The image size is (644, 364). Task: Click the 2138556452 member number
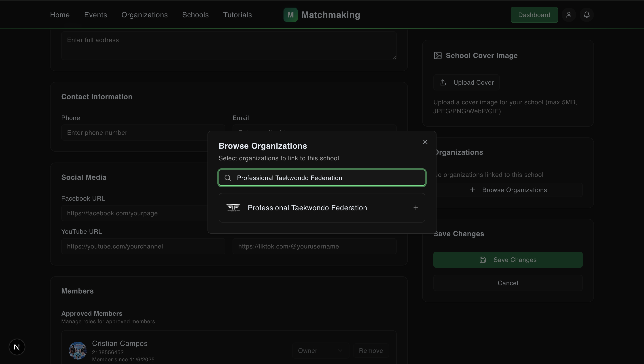108,352
